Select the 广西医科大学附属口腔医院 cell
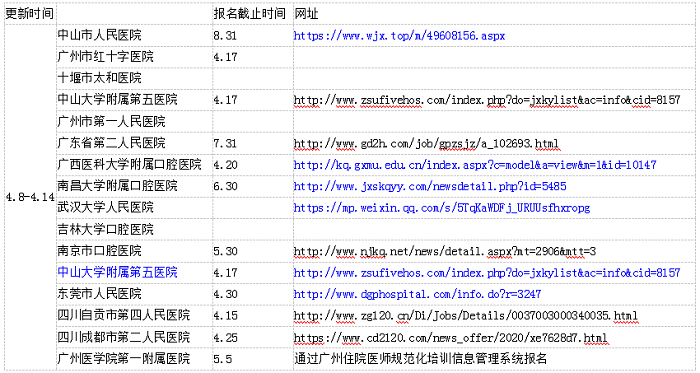 pos(134,165)
